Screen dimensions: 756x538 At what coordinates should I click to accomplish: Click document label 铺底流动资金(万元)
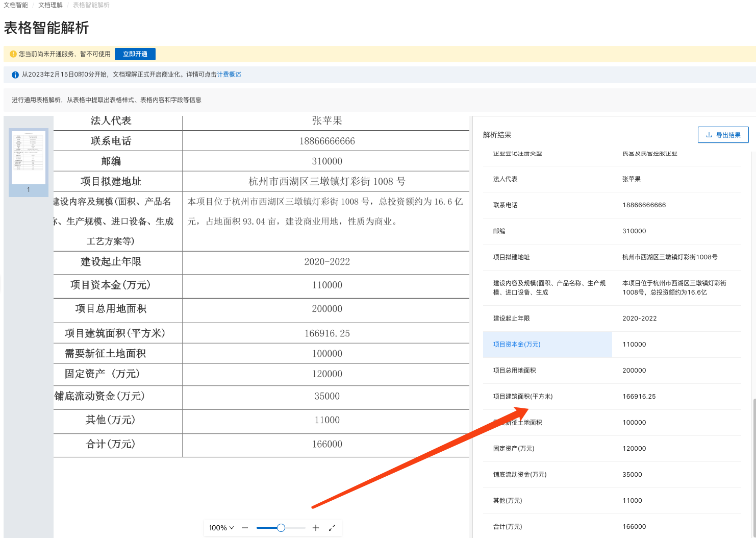99,396
